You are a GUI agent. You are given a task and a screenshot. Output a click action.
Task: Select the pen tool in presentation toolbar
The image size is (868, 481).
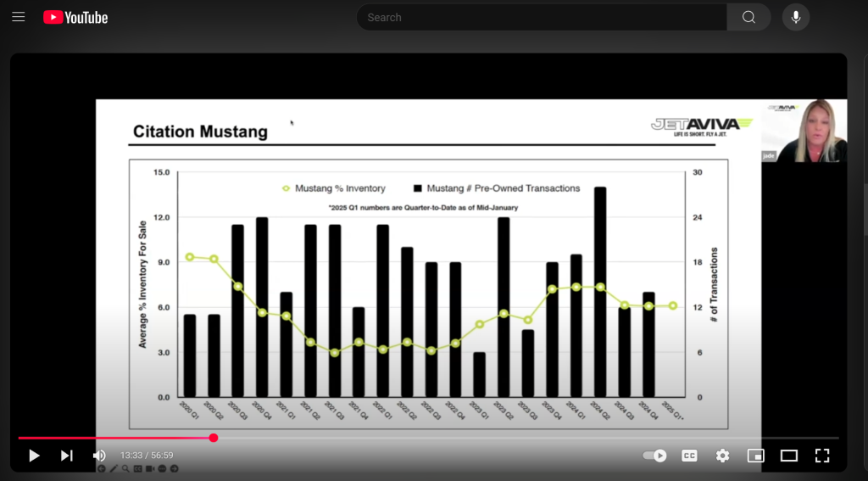(x=114, y=469)
